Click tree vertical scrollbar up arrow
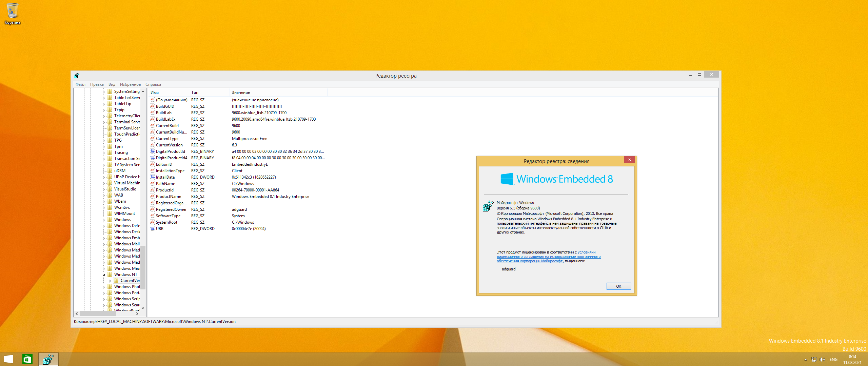The width and height of the screenshot is (868, 366). point(143,91)
